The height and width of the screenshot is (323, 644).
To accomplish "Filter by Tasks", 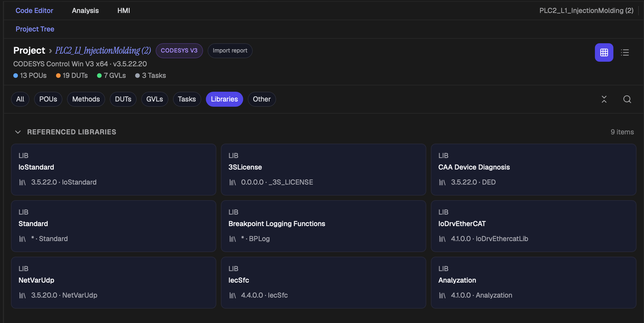I will (187, 99).
